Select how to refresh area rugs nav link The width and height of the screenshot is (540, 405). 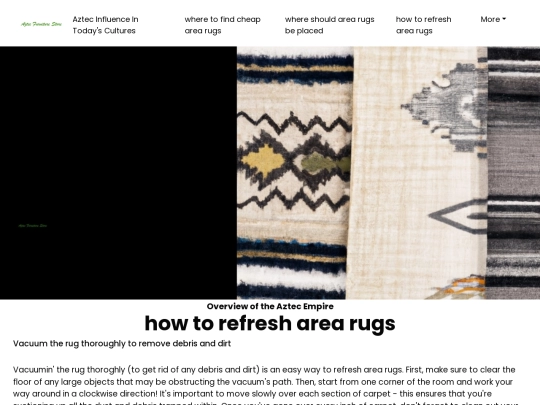(423, 25)
